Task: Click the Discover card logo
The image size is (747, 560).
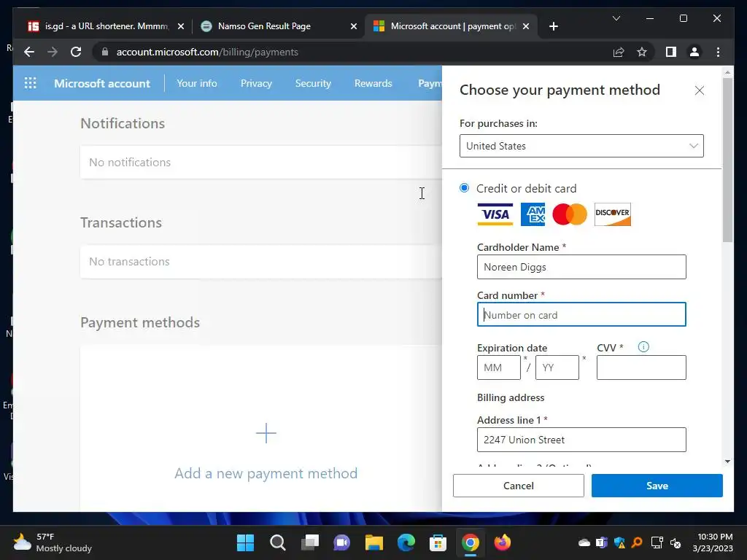Action: click(x=613, y=214)
